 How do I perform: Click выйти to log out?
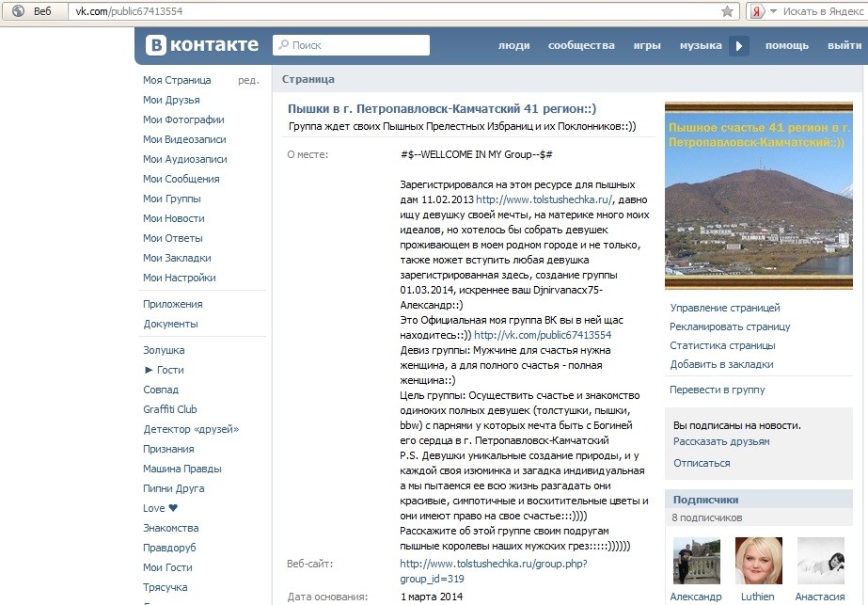[x=844, y=45]
